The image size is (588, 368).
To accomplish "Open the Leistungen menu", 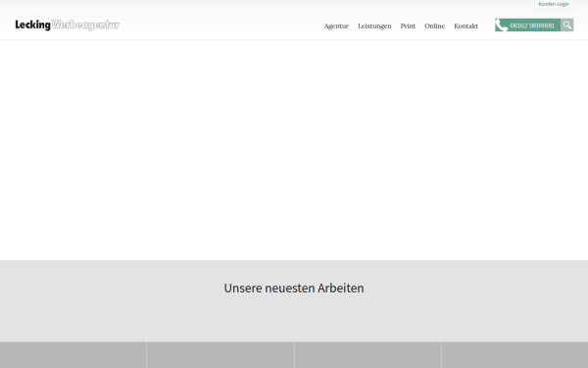I will tap(374, 26).
